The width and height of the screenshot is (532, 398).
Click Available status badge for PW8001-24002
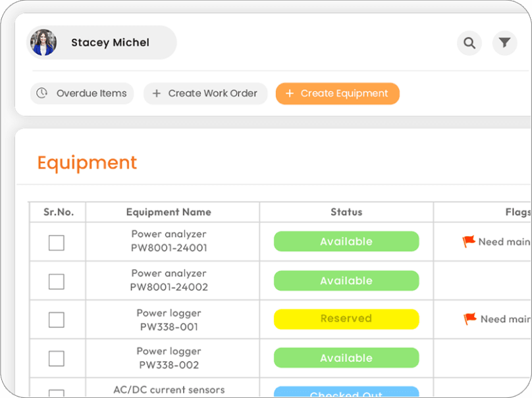(346, 281)
